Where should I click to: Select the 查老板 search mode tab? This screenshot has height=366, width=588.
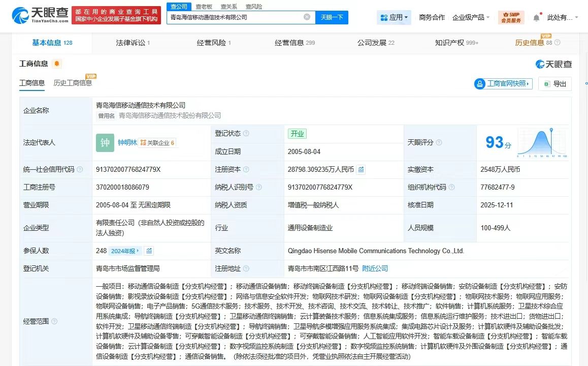pyautogui.click(x=204, y=7)
